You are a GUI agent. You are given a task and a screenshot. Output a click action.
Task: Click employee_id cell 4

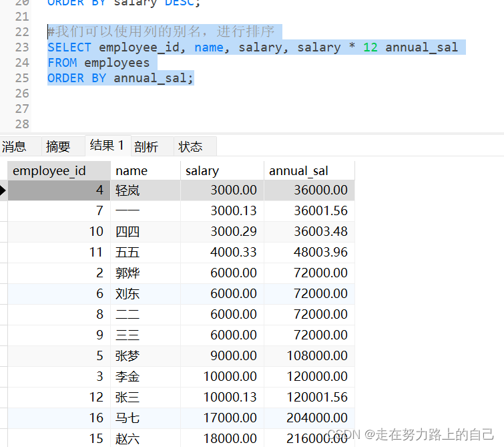[59, 190]
